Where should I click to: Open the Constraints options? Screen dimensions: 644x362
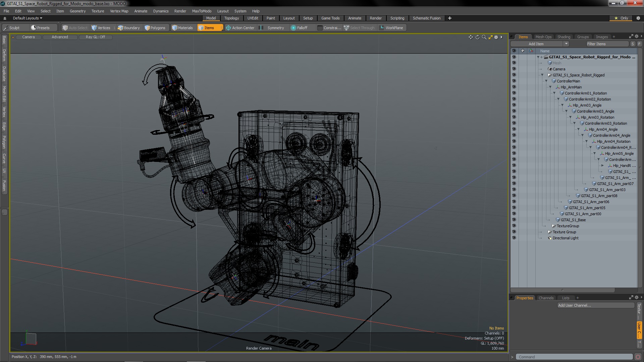[329, 28]
